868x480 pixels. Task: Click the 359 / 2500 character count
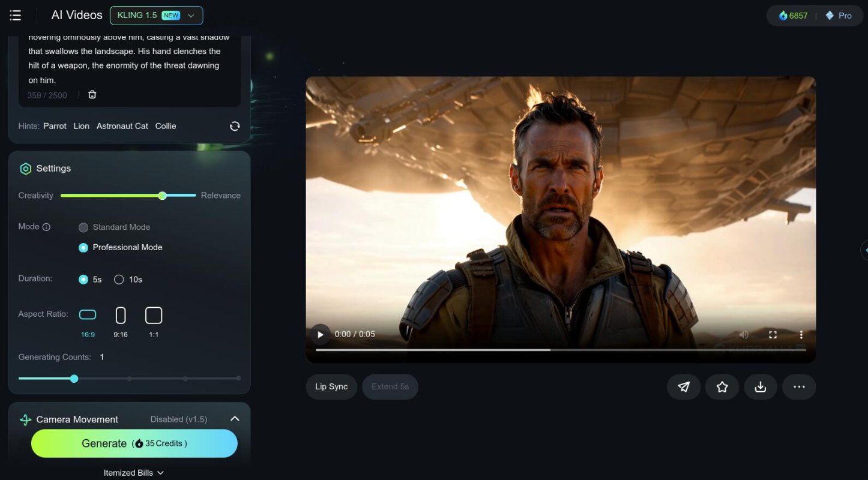(x=47, y=95)
